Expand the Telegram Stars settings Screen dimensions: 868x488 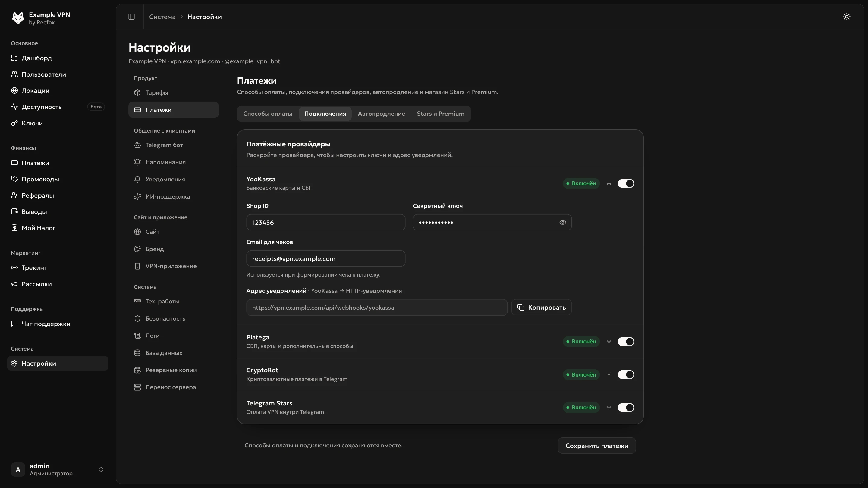pyautogui.click(x=609, y=408)
